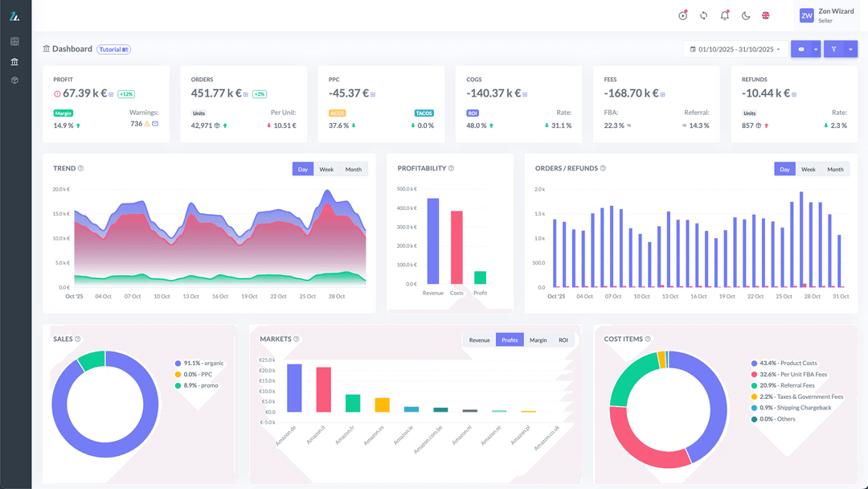Toggle Product Costs in Cost Items legend

tap(784, 364)
